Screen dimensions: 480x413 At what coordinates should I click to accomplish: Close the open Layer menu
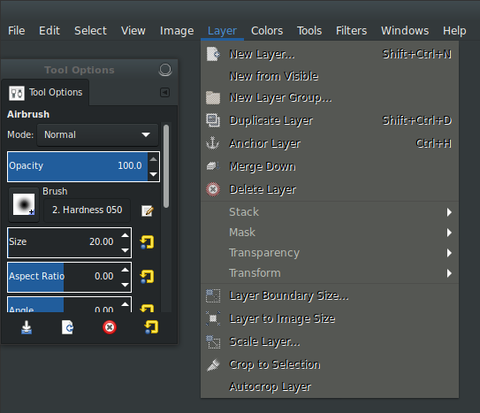(222, 31)
